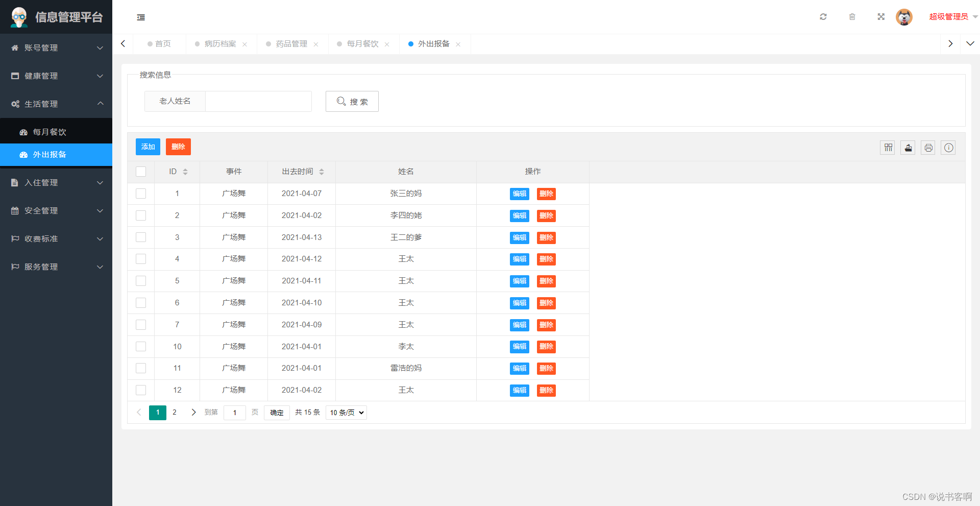Edit the 张三的妈 row
The height and width of the screenshot is (506, 980).
(x=520, y=194)
